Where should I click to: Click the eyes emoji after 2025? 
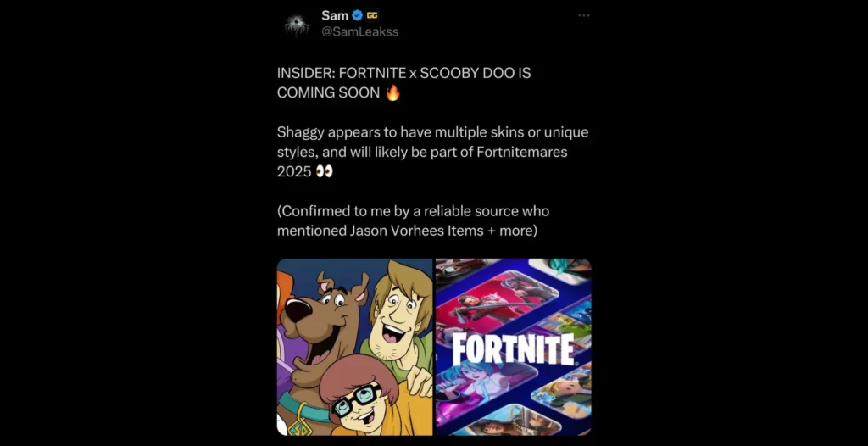coord(325,172)
